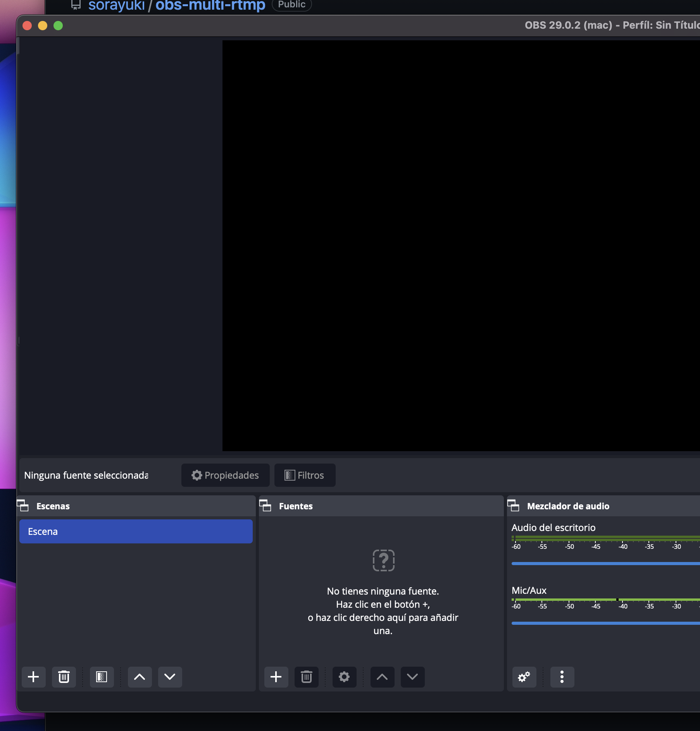Open the obs-multi-rtmp repository link
This screenshot has width=700, height=731.
tap(210, 5)
